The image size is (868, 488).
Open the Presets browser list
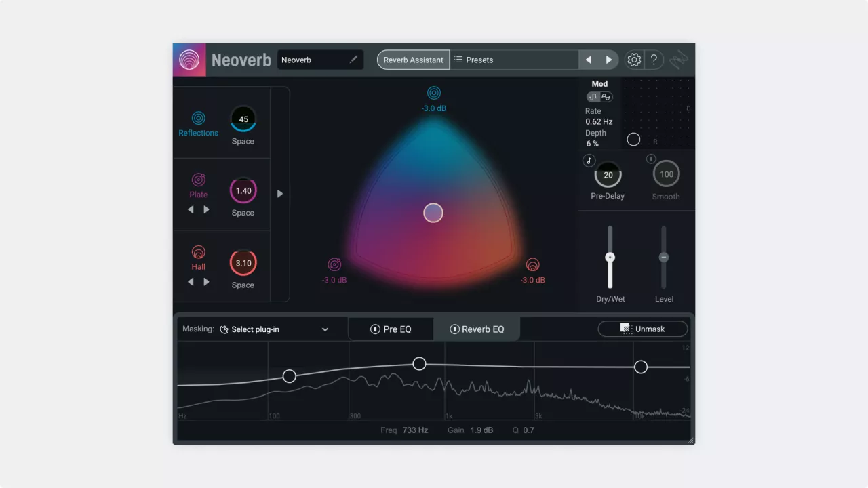515,60
